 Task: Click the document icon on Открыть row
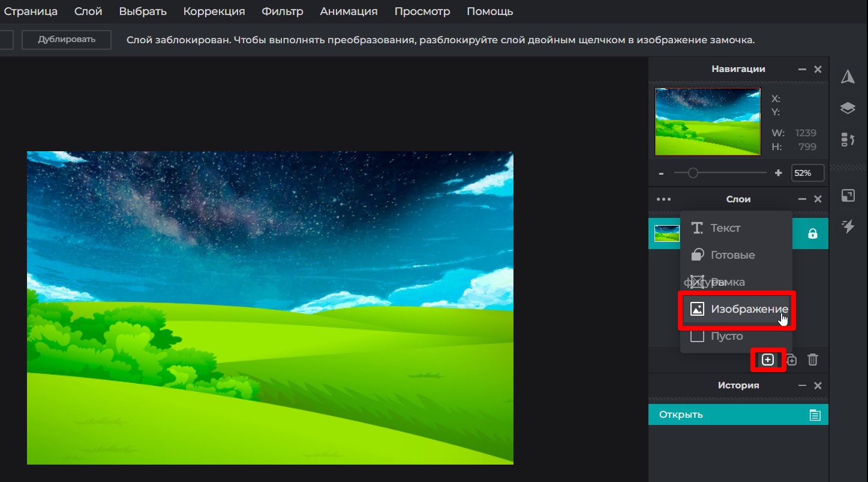815,415
